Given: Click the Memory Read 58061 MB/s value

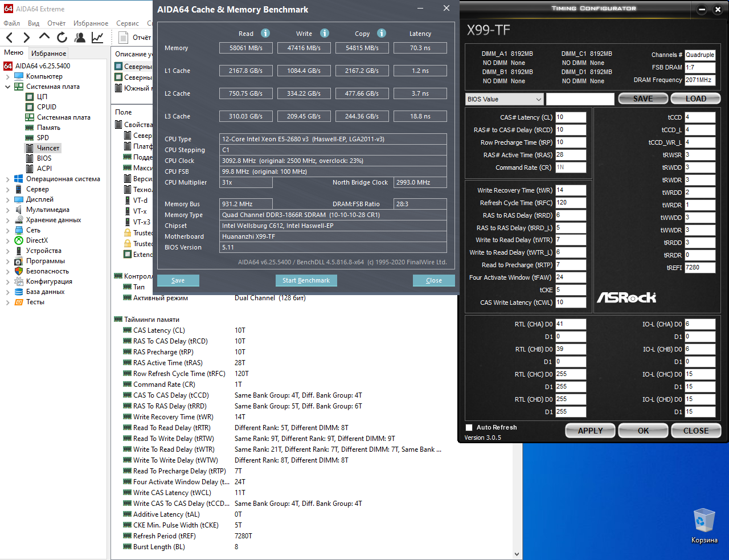Looking at the screenshot, I should [246, 48].
